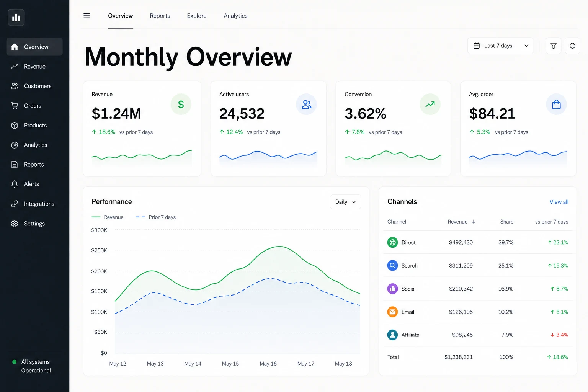Click the Affiliate channel person icon
Screen dimensions: 588x392
(392, 335)
